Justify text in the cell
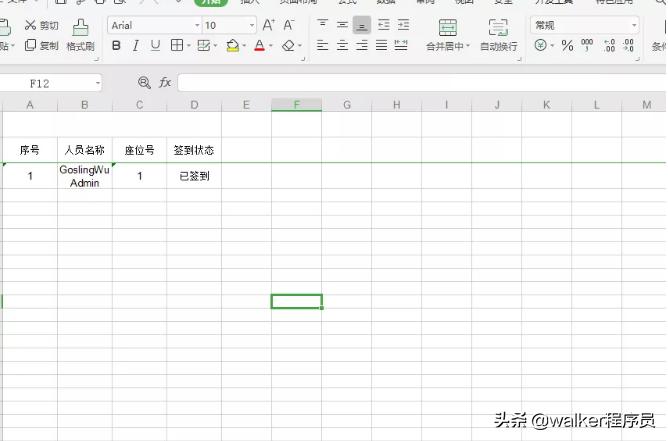668x441 pixels. 381,45
